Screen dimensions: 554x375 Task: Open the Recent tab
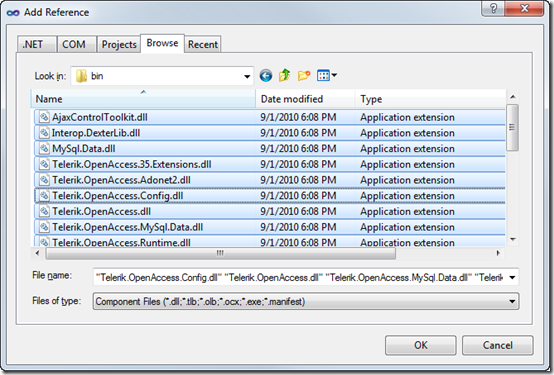203,44
